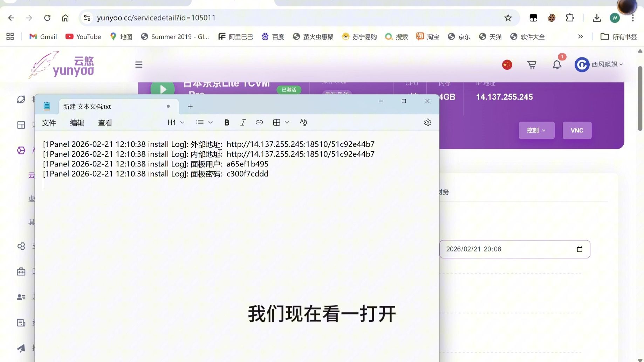This screenshot has height=362, width=644.
Task: Click the briefcase icon in yunyoo sidebar
Action: click(21, 272)
